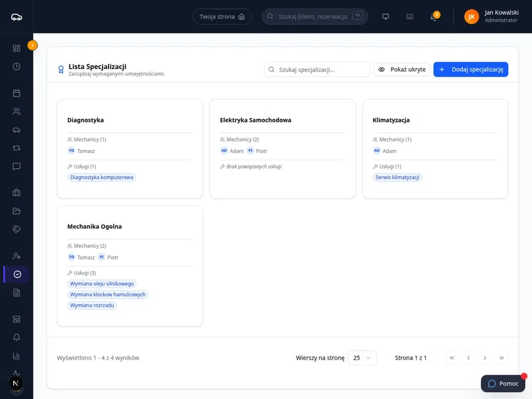Open the Diagnostyka specialization card title
The height and width of the screenshot is (399, 532).
86,120
